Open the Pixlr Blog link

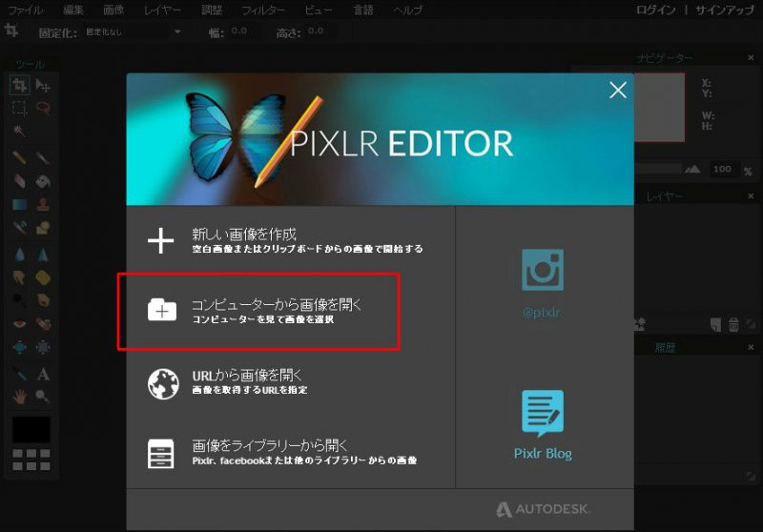click(x=543, y=424)
